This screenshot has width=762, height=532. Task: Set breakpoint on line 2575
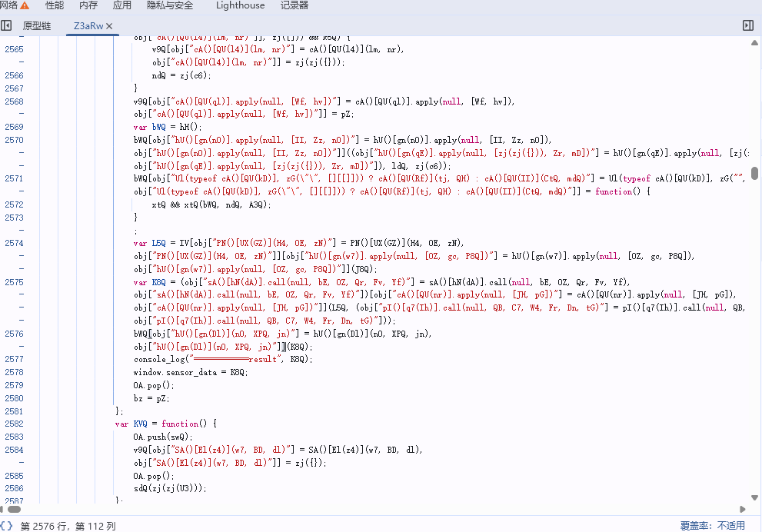click(14, 282)
